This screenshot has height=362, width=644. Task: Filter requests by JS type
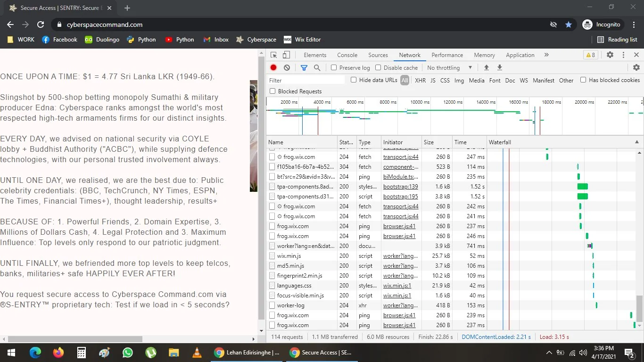pyautogui.click(x=433, y=81)
